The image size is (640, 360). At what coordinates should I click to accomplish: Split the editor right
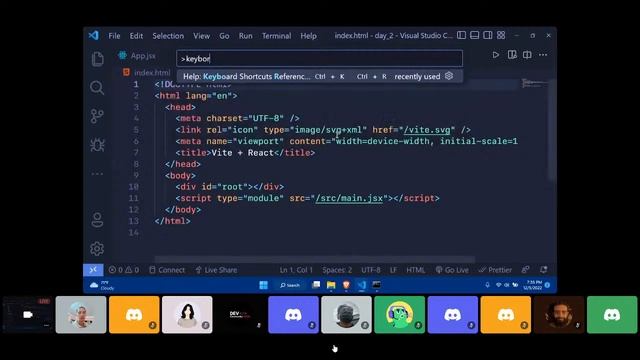527,55
